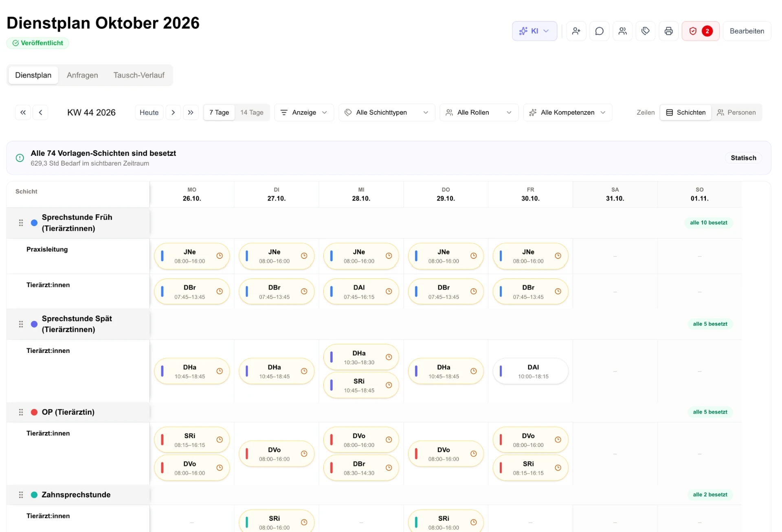
Task: Select the Schichten row mode
Action: click(x=686, y=112)
